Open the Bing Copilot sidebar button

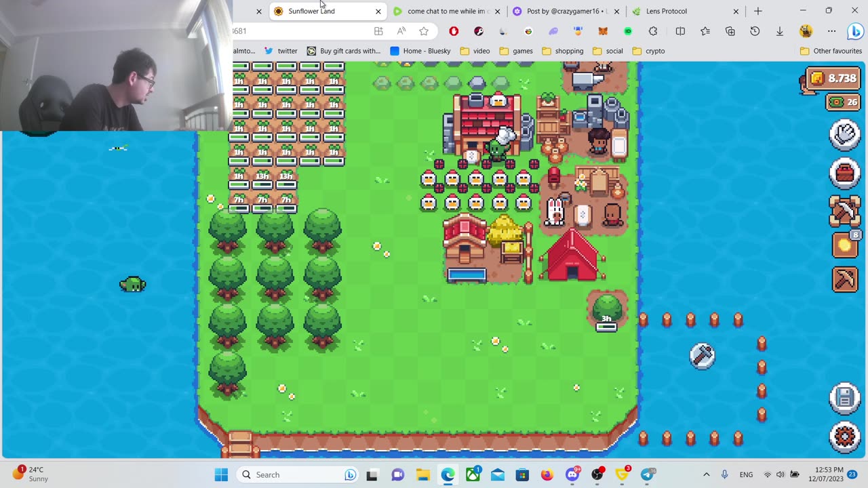(854, 31)
